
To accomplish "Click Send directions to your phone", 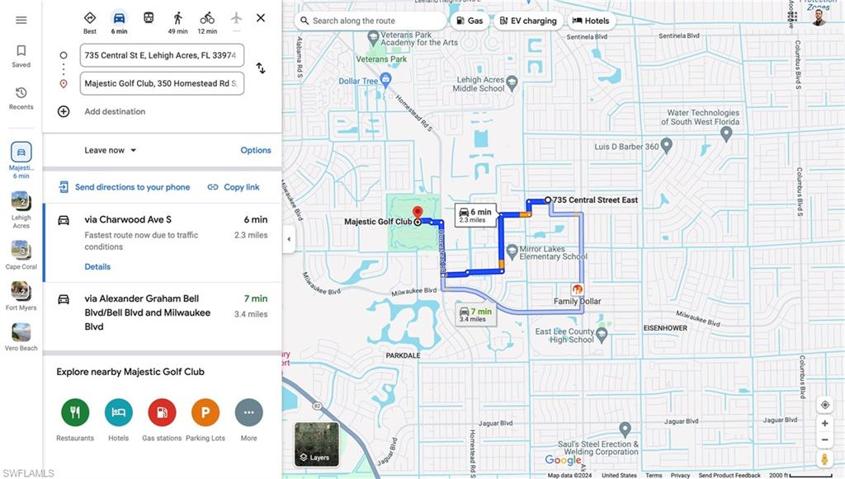I will click(x=124, y=187).
